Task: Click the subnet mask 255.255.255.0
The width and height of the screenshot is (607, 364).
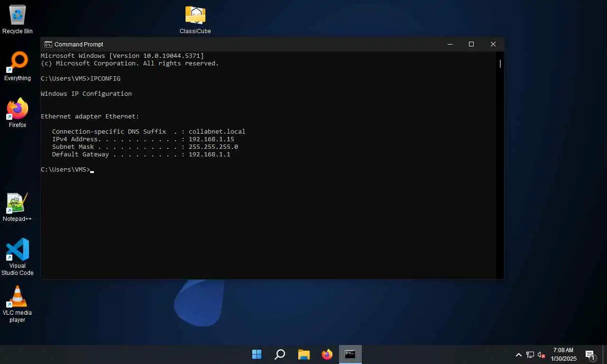Action: tap(213, 147)
